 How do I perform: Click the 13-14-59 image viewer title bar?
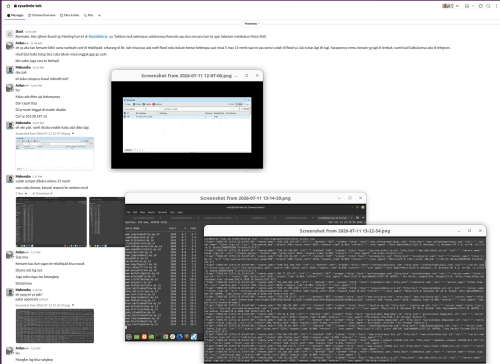[x=245, y=198]
